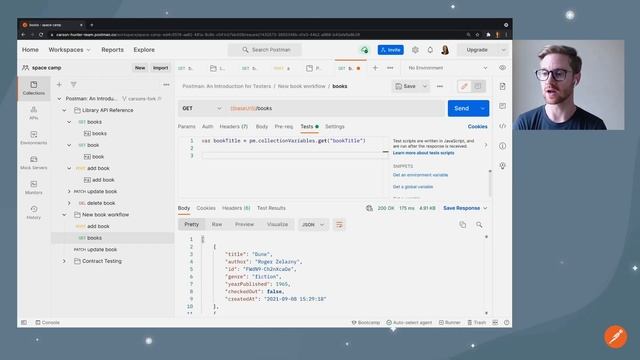Switch to the request Settings tab

[335, 127]
